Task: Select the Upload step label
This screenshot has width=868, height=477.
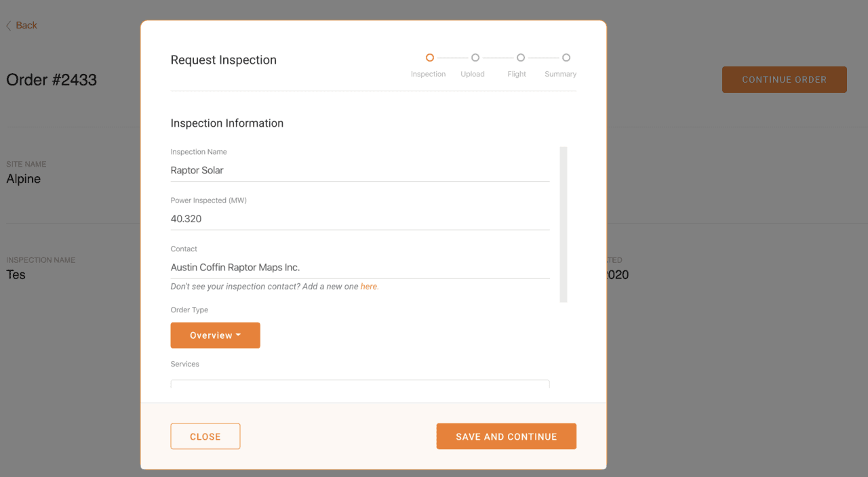Action: click(473, 74)
